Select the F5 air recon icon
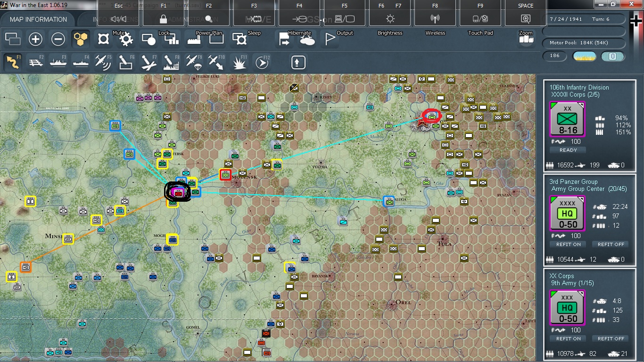The height and width of the screenshot is (362, 644). tap(103, 62)
